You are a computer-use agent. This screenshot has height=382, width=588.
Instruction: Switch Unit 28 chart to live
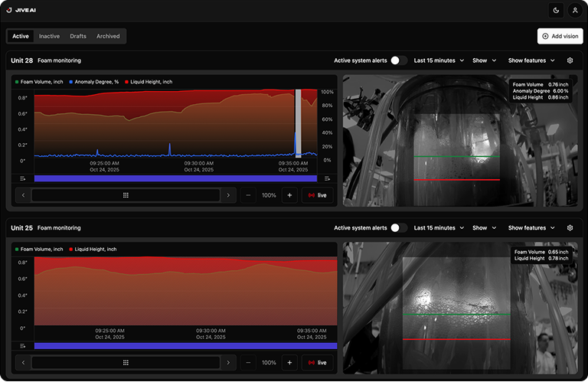[x=317, y=195]
